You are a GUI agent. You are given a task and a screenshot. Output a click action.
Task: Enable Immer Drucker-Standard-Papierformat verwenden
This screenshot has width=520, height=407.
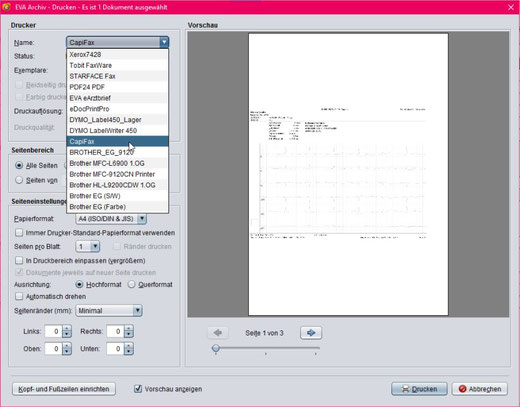19,233
